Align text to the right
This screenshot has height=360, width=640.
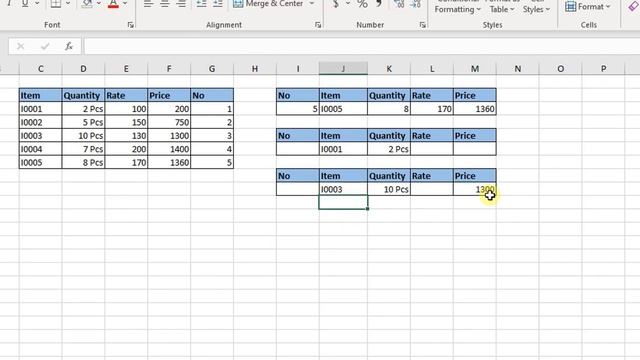tap(181, 4)
